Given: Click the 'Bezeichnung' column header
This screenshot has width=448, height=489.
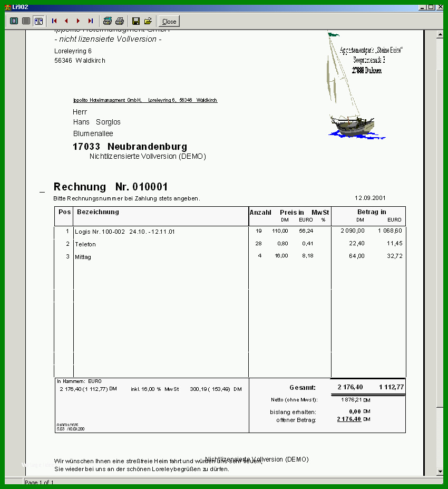Looking at the screenshot, I should click(x=98, y=212).
